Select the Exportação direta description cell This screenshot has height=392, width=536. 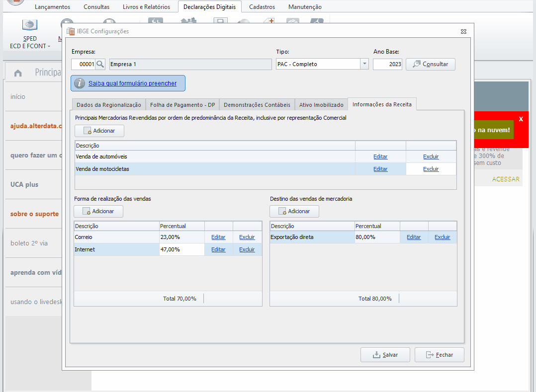(312, 237)
